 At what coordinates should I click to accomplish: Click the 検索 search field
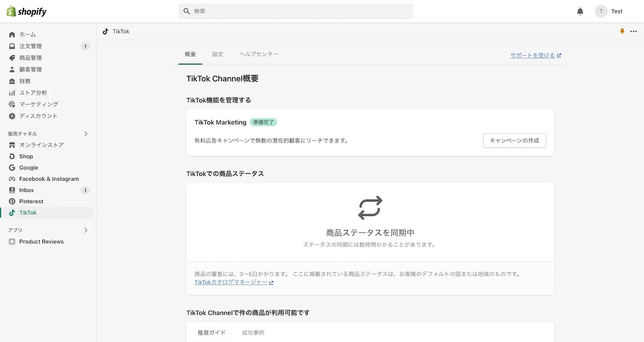[x=296, y=11]
